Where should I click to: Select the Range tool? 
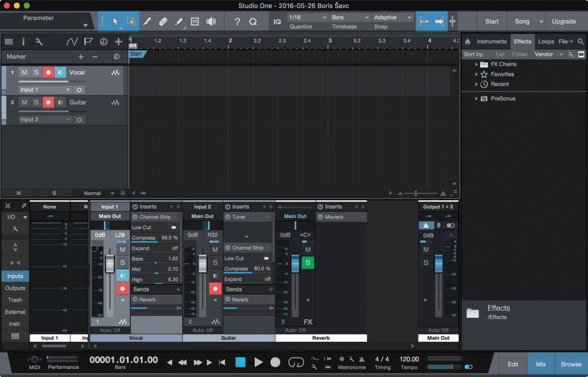[131, 22]
